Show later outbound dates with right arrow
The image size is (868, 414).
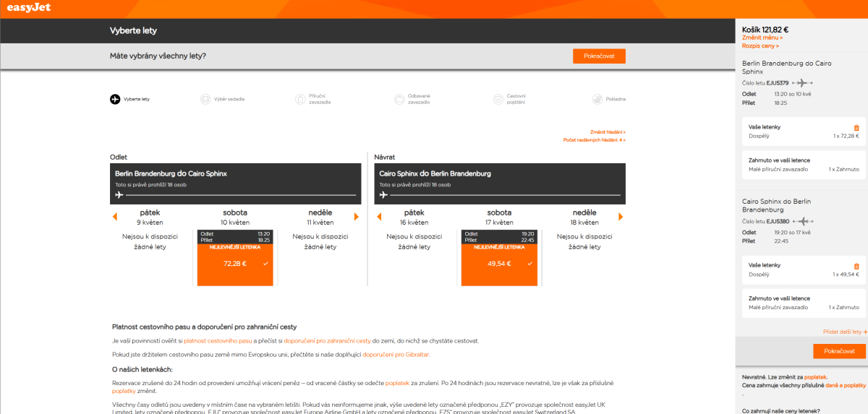pyautogui.click(x=356, y=217)
